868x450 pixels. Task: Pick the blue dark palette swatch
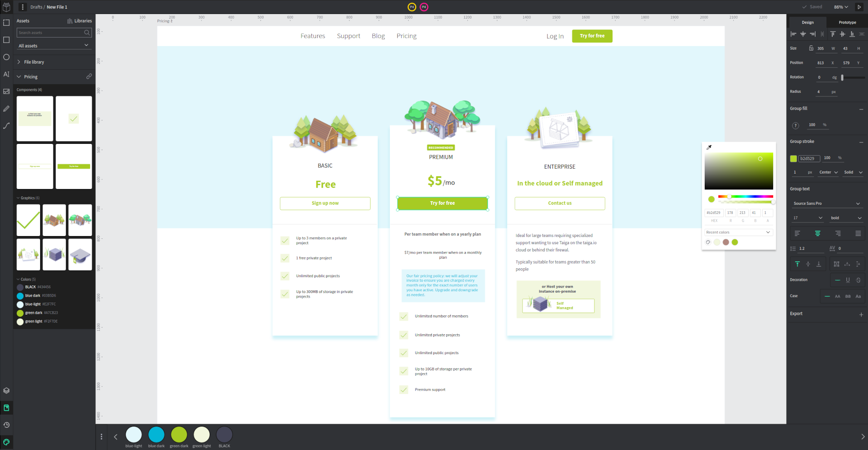pos(156,435)
